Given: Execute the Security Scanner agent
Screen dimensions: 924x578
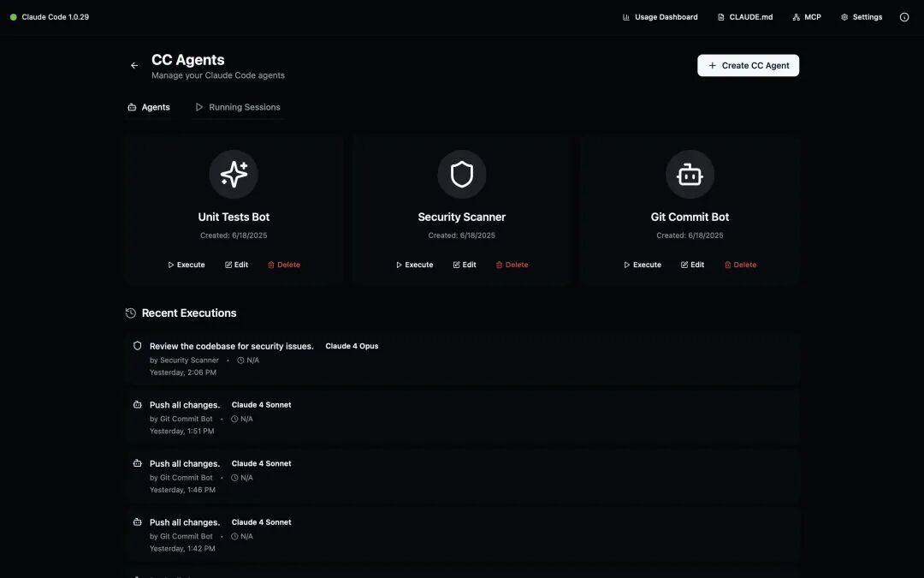Looking at the screenshot, I should tap(414, 265).
